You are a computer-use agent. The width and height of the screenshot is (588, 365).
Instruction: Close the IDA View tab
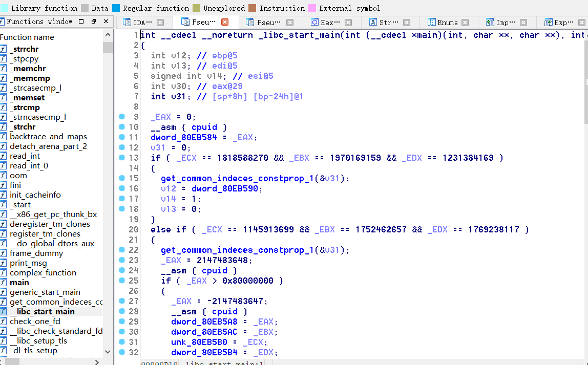tap(160, 23)
